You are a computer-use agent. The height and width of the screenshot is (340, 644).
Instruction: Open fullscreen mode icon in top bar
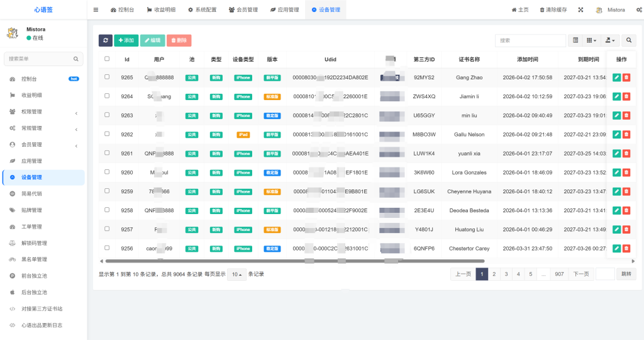click(x=580, y=10)
